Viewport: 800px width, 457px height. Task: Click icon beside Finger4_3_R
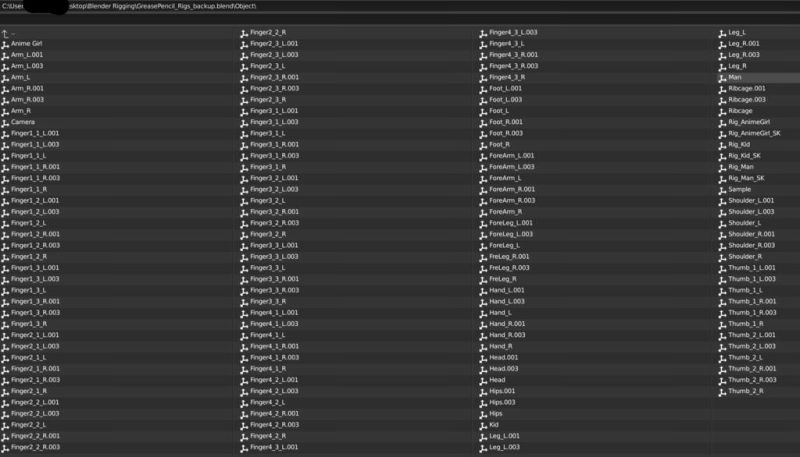coord(484,78)
